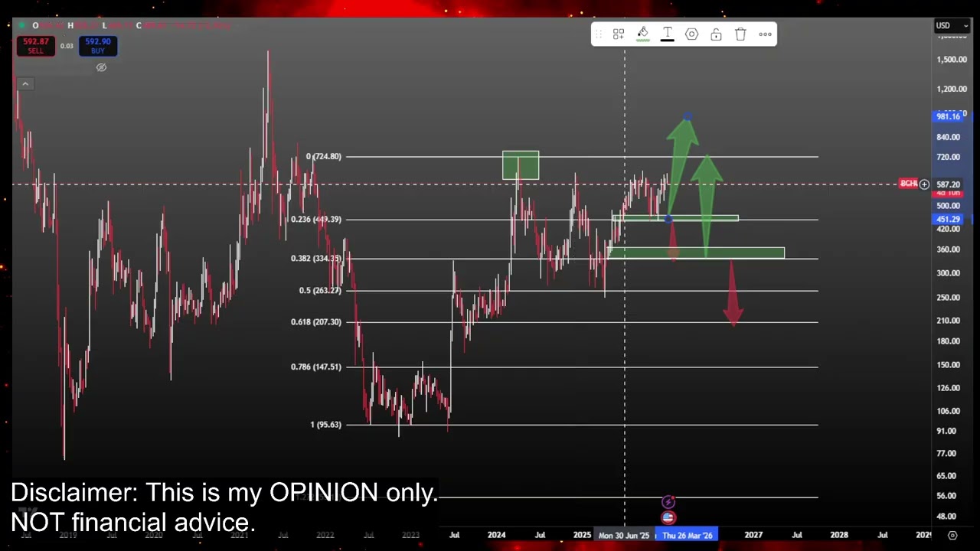Open chart settings gear at axis corner

952,535
